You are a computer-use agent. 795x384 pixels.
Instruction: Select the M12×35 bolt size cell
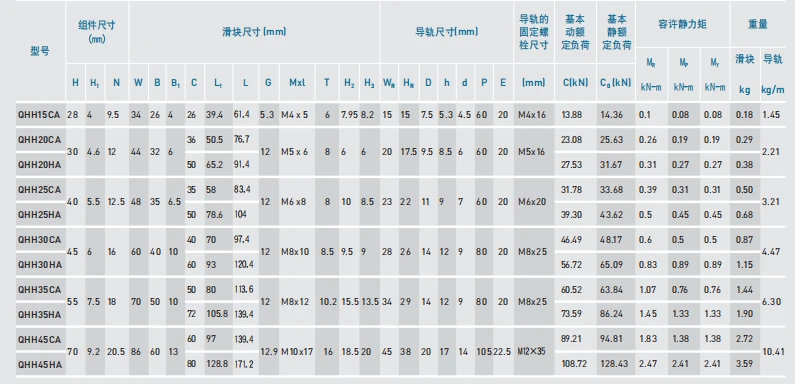(x=532, y=351)
